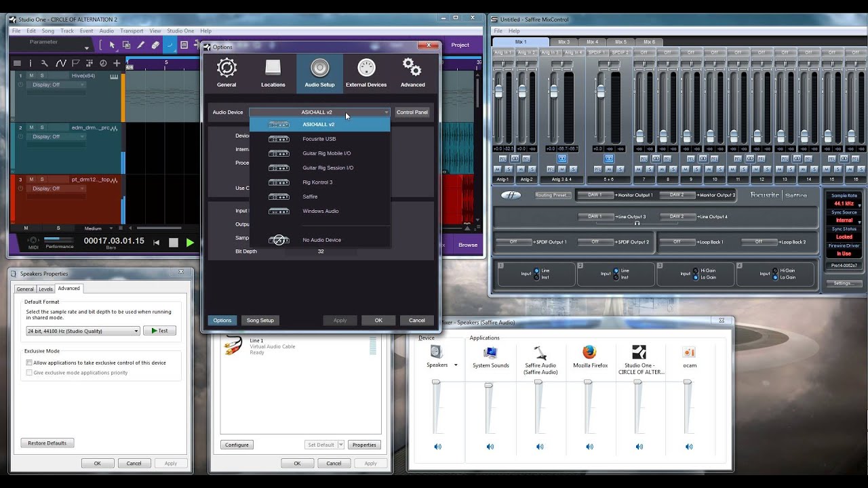Open the Parameter dropdown arrow in Studio One
Image resolution: width=868 pixels, height=488 pixels.
[x=87, y=48]
